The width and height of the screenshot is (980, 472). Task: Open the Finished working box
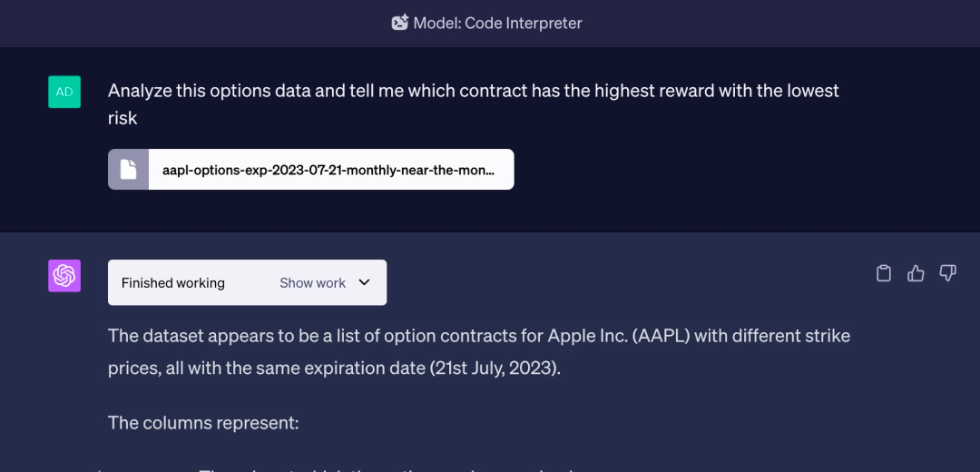pos(248,282)
